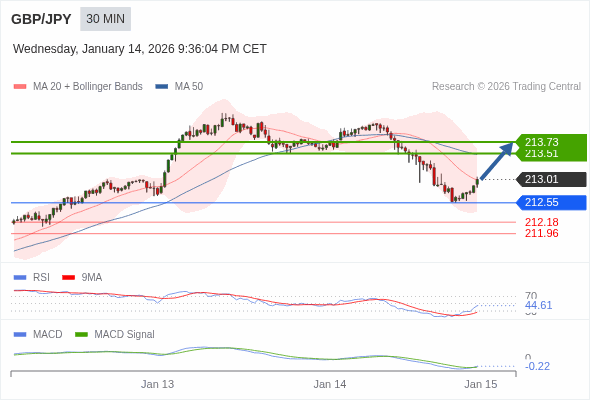Image resolution: width=590 pixels, height=400 pixels.
Task: Click the blue RSI legend swatch
Action: click(x=20, y=278)
